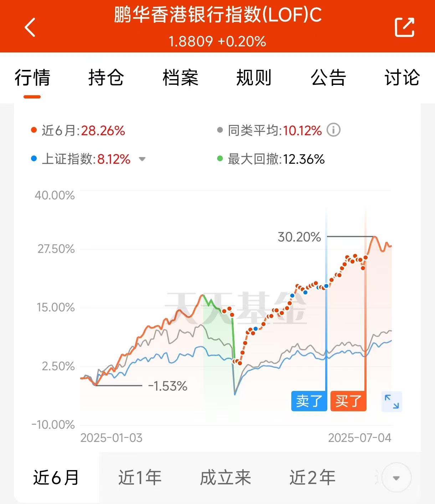The image size is (435, 504).
Task: Open the 讨论 tab
Action: 402,77
